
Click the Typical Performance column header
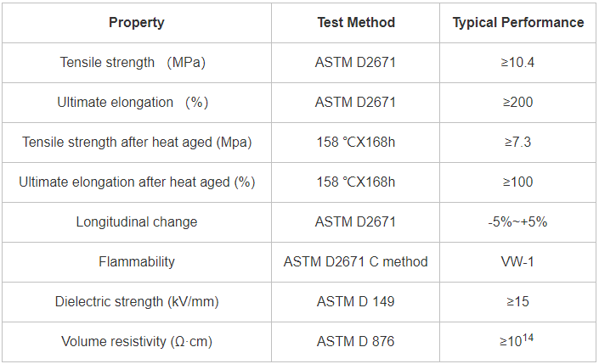(517, 23)
